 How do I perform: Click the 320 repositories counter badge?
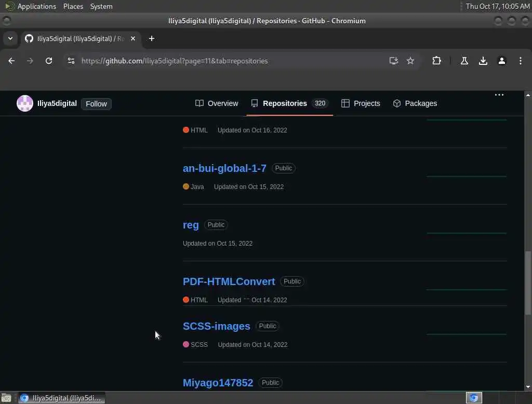coord(320,103)
